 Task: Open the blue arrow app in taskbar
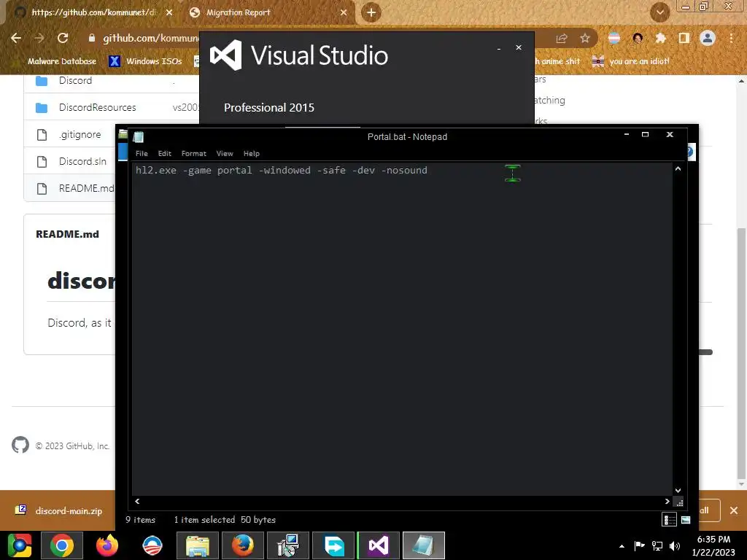pos(333,545)
